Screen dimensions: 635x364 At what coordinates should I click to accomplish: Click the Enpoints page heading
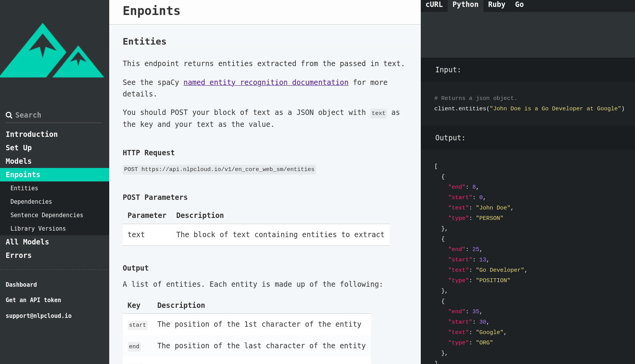(x=152, y=11)
